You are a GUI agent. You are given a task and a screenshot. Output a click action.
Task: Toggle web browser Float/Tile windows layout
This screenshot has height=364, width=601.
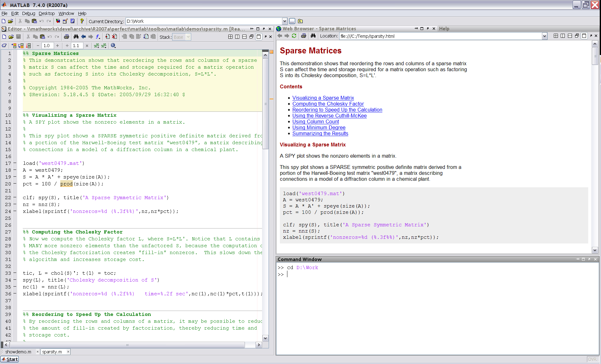[577, 36]
